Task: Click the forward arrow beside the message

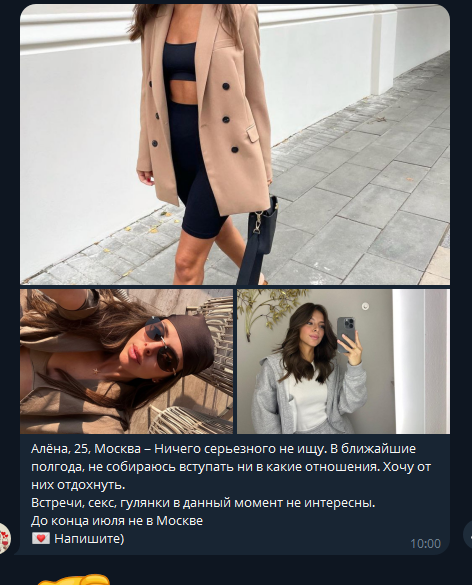Action: (x=468, y=534)
